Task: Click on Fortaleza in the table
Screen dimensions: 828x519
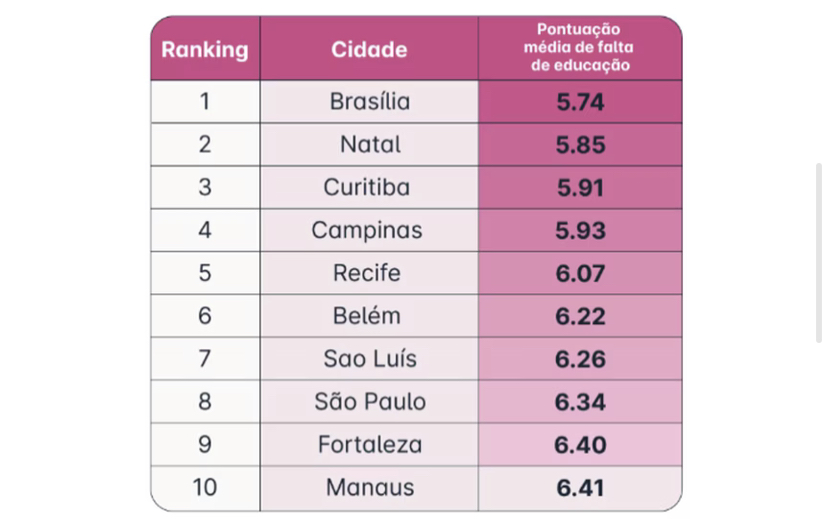Action: point(369,445)
